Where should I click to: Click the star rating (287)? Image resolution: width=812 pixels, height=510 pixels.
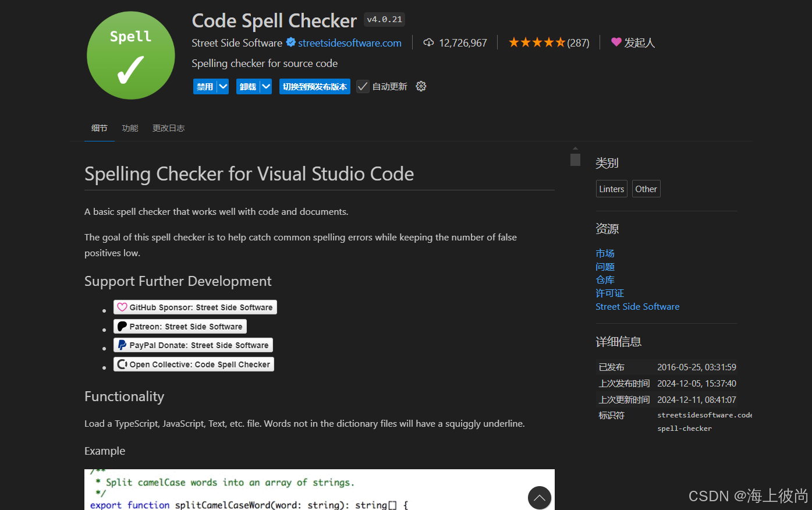tap(548, 42)
